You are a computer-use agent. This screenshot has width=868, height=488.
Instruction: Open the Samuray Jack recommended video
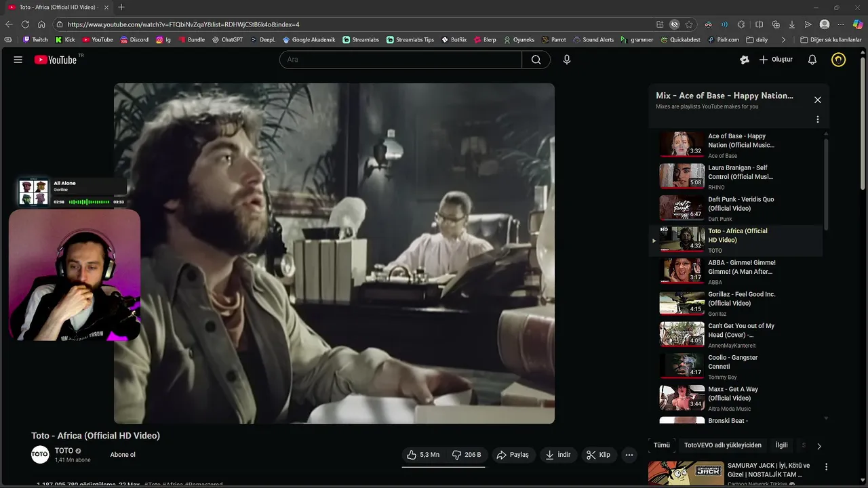click(x=735, y=473)
